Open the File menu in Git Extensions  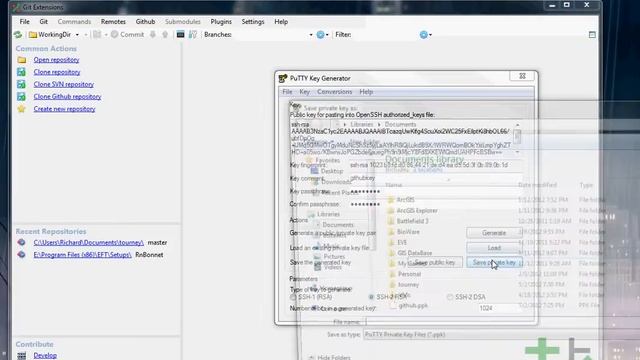[24, 22]
